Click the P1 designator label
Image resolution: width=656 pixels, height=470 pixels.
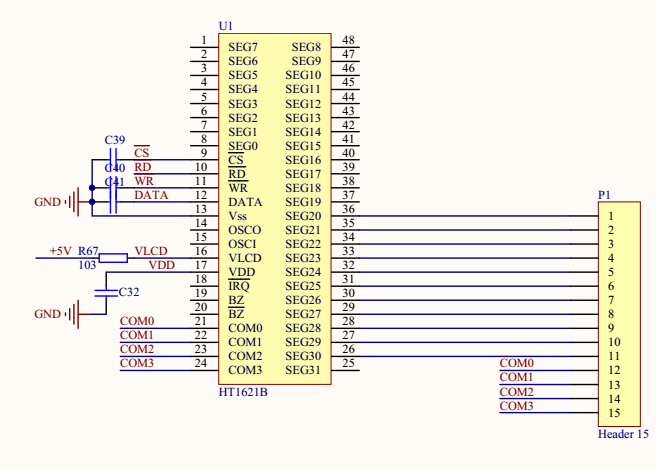[x=604, y=195]
